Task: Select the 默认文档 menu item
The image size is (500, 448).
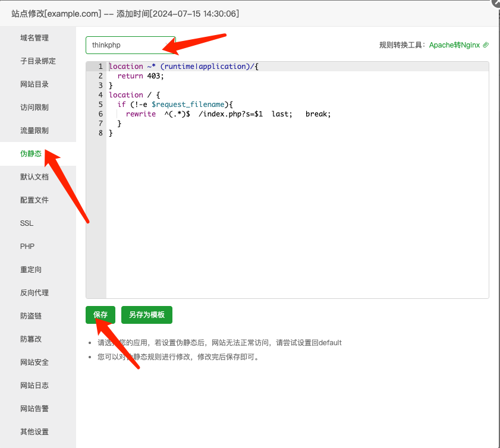Action: click(34, 177)
